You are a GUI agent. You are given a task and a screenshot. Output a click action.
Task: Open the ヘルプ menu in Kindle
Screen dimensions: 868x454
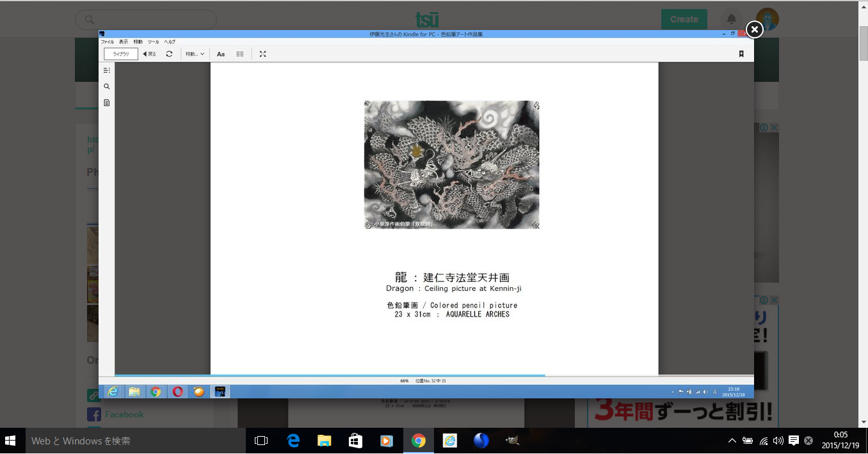click(170, 42)
